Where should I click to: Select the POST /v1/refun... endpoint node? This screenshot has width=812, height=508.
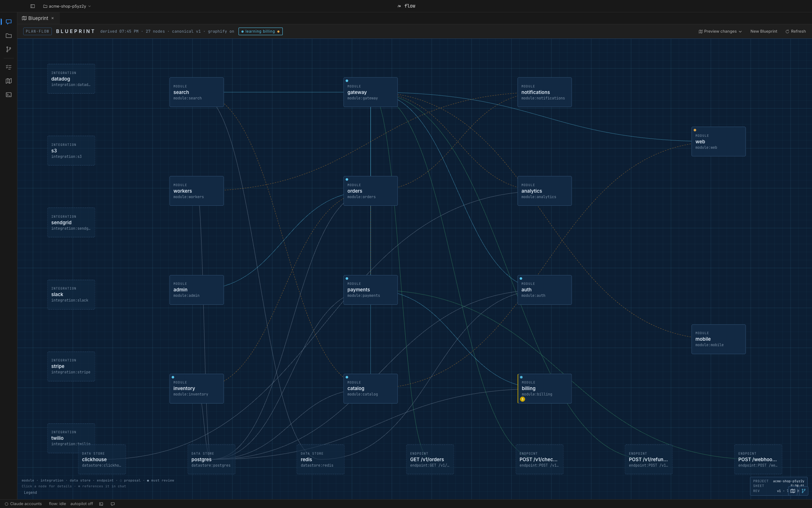click(649, 459)
